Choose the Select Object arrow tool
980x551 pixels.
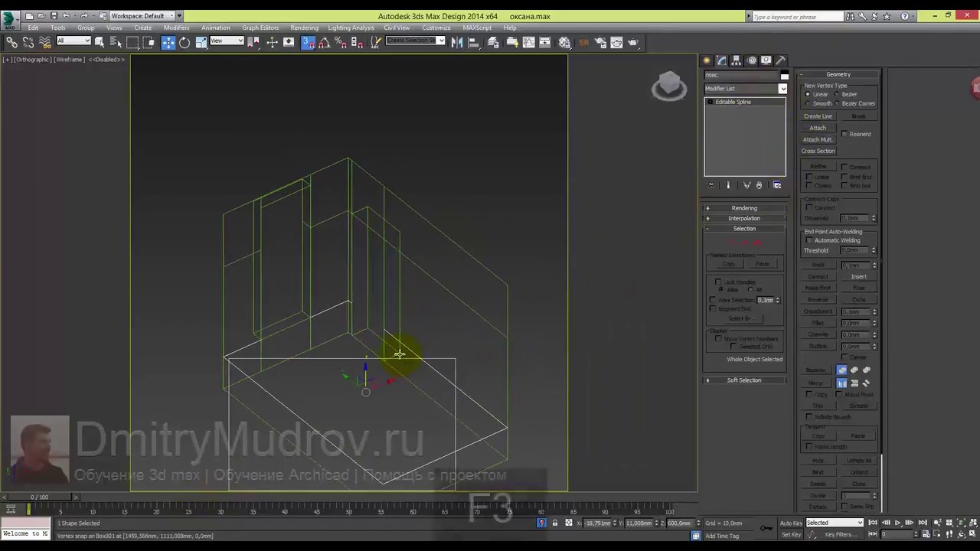[x=100, y=43]
